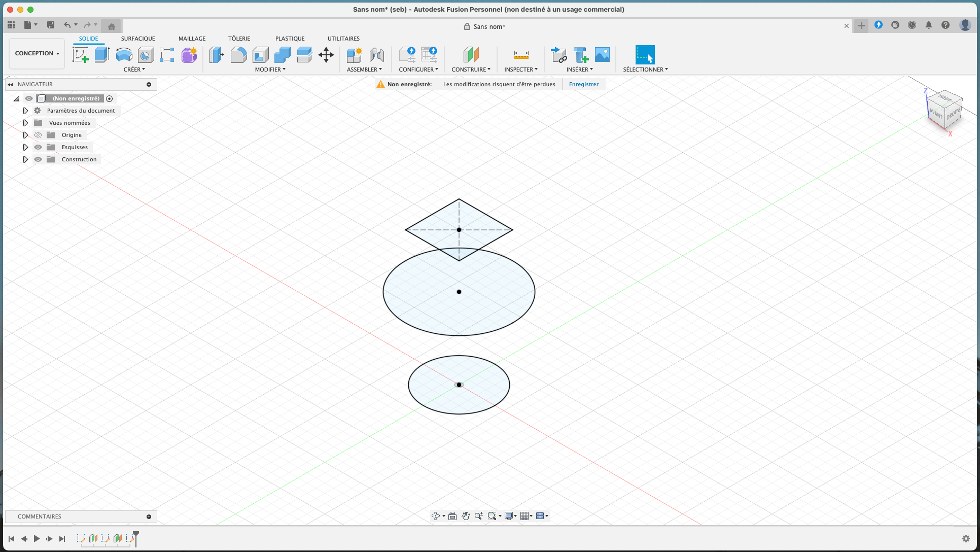Screen dimensions: 980x552
Task: Open the data panel grid icon
Action: coord(11,25)
